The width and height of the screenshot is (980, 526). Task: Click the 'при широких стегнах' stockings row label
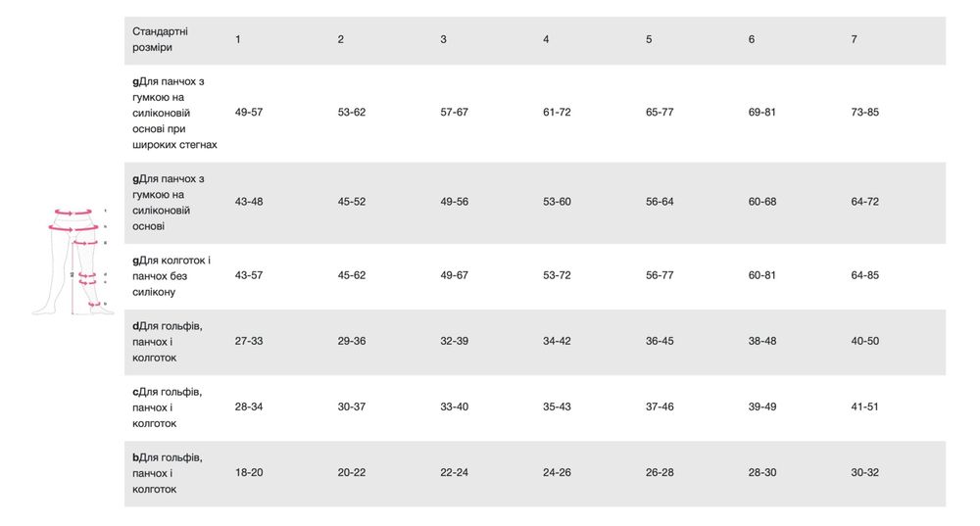[174, 113]
